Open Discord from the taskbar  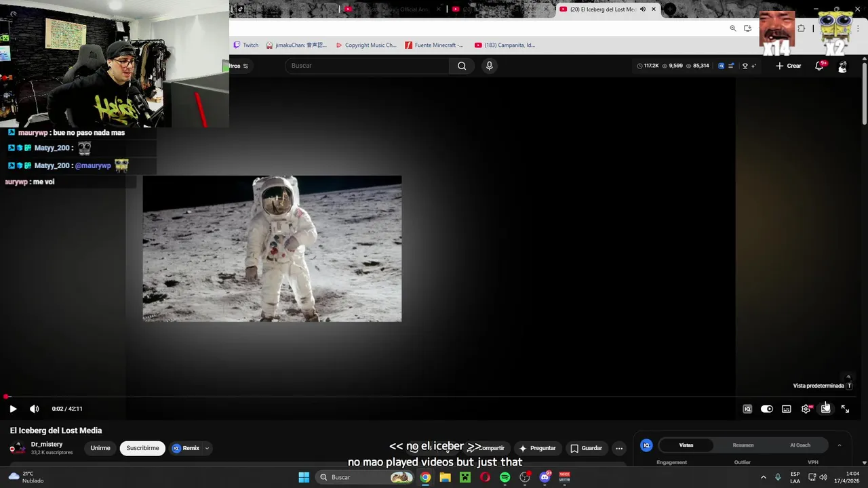[x=545, y=477]
